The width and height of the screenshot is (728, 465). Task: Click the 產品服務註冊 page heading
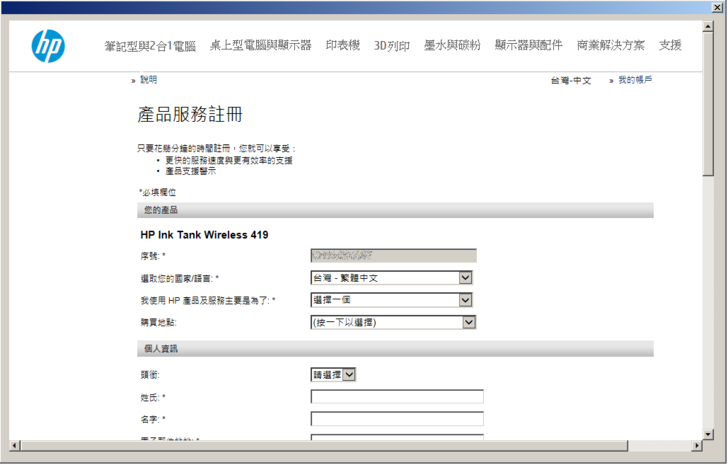coord(190,114)
